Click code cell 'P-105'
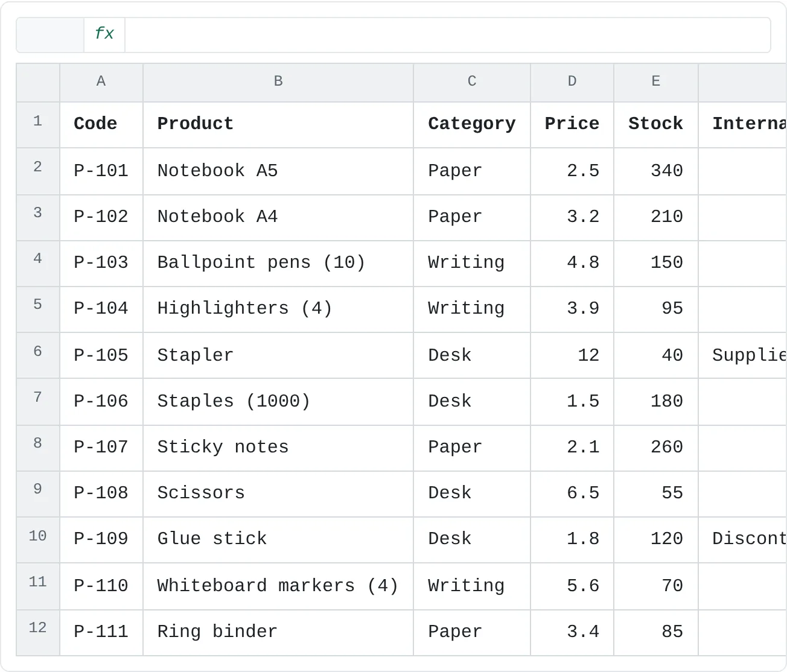787x672 pixels. click(x=101, y=355)
